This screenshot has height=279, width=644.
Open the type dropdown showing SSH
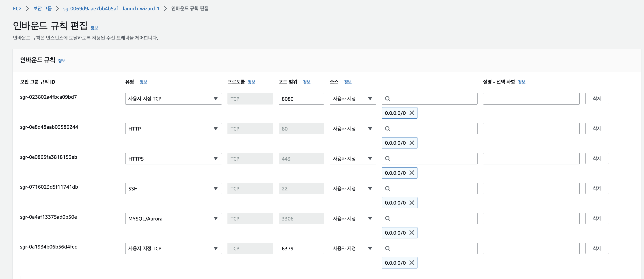(173, 188)
